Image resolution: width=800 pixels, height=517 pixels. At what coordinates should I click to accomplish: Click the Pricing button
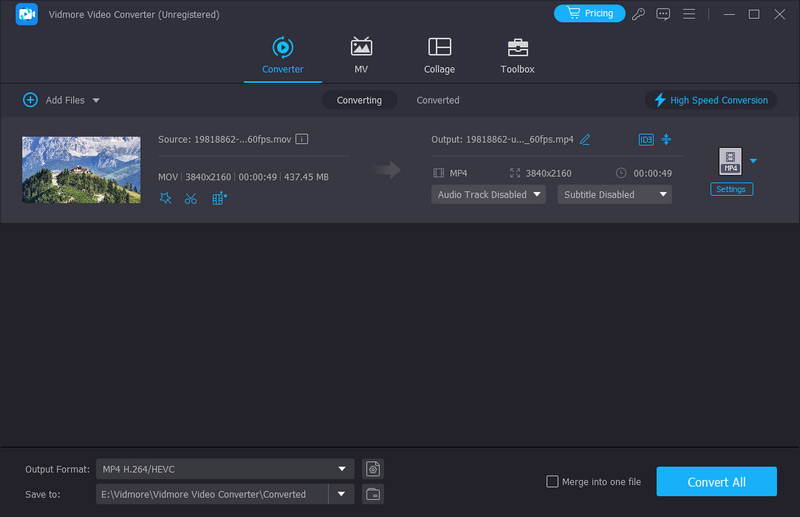pos(589,14)
